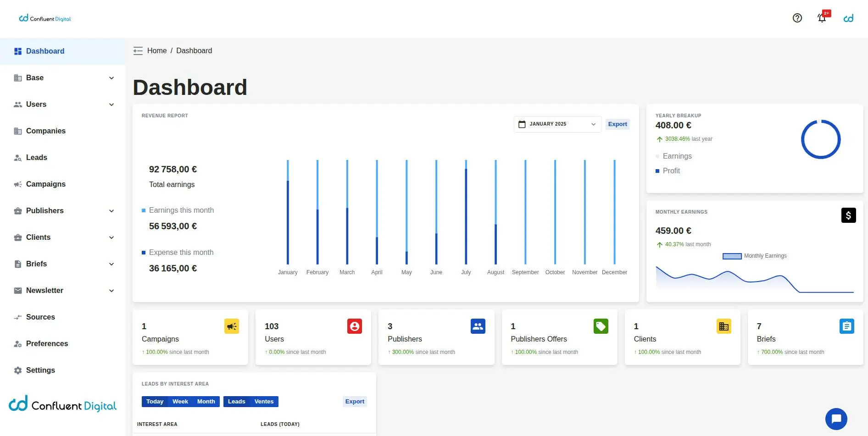Click the yellow Campaigns megaphone icon

[x=231, y=326]
